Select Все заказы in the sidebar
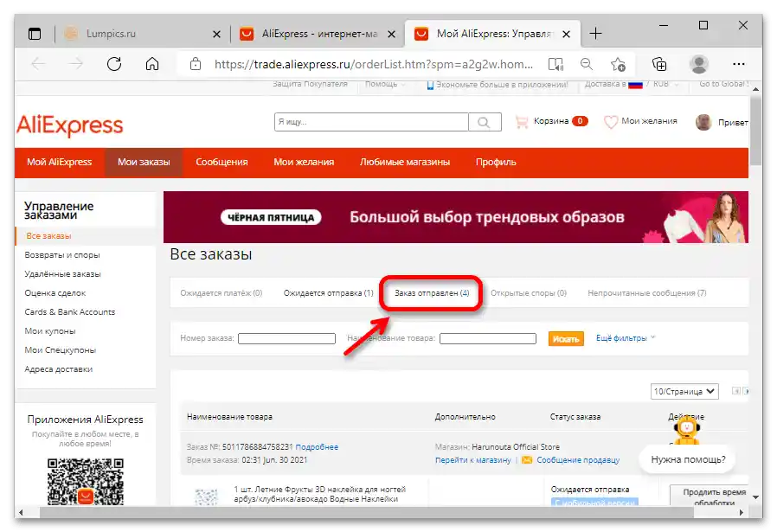The height and width of the screenshot is (532, 777). pyautogui.click(x=48, y=236)
